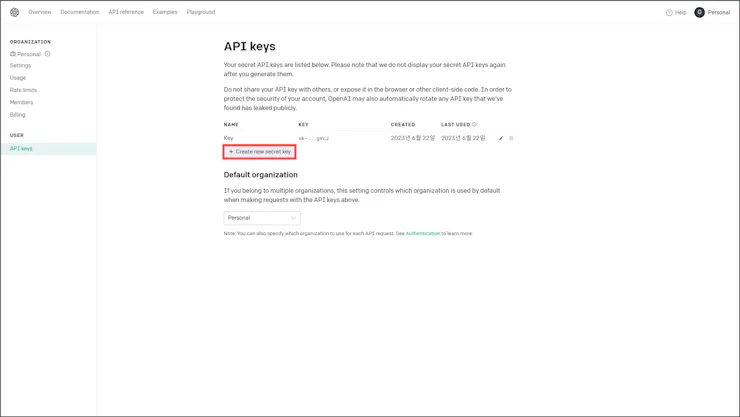The height and width of the screenshot is (417, 740).
Task: Click the masked key value starting sk-
Action: (313, 138)
